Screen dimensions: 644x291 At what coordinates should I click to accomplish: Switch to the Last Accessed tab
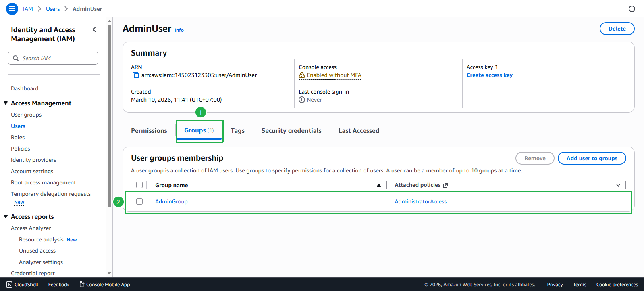[x=359, y=130]
